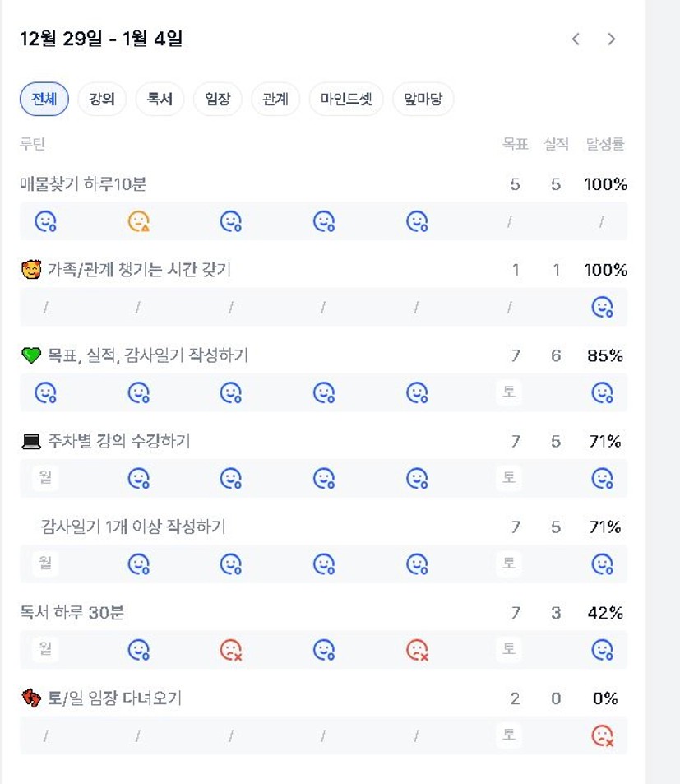Toggle the 토 checkmark in 목표, 실적, 감사일기 row

click(509, 392)
